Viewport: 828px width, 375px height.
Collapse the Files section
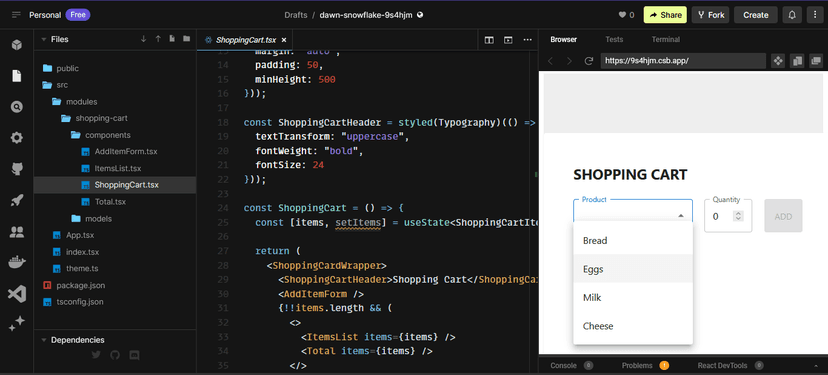pyautogui.click(x=43, y=39)
